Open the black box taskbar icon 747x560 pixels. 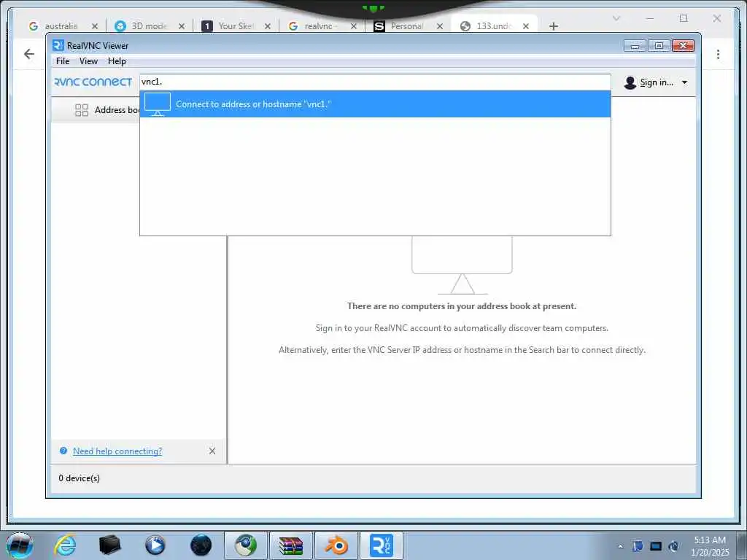[109, 545]
